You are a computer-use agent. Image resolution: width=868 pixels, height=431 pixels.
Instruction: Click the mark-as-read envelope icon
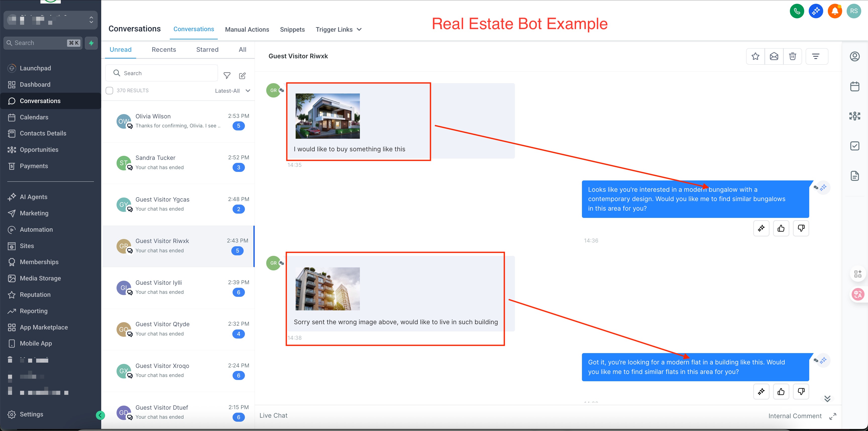[x=774, y=56]
